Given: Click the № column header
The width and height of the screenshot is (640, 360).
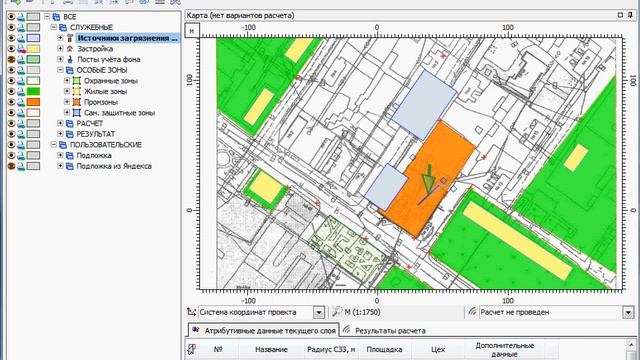Looking at the screenshot, I should tap(218, 349).
